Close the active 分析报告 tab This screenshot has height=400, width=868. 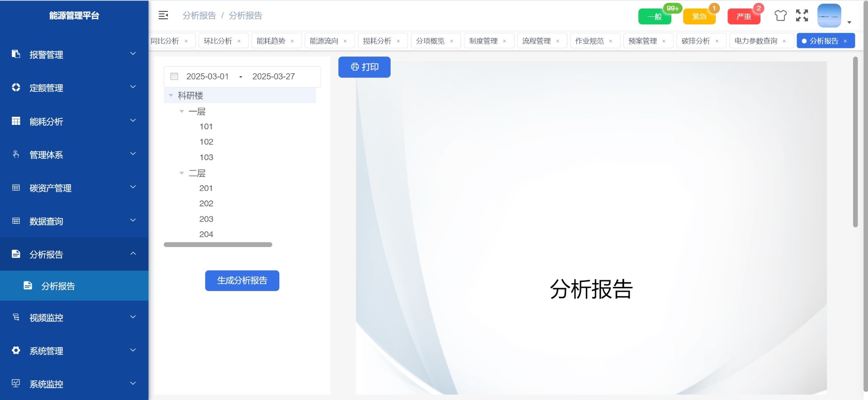(x=845, y=41)
